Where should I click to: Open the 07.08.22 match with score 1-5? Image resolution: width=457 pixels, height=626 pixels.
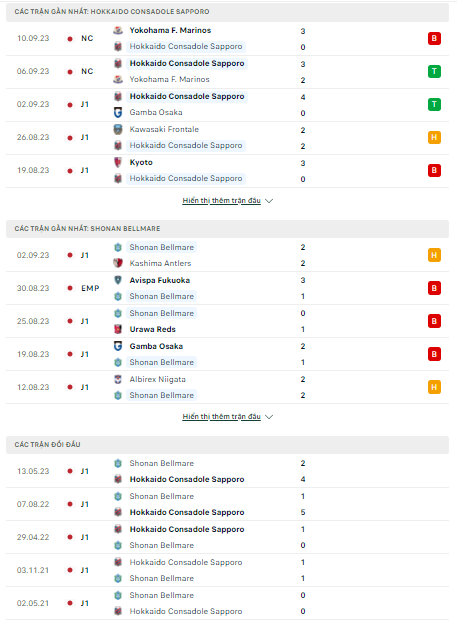pyautogui.click(x=228, y=504)
